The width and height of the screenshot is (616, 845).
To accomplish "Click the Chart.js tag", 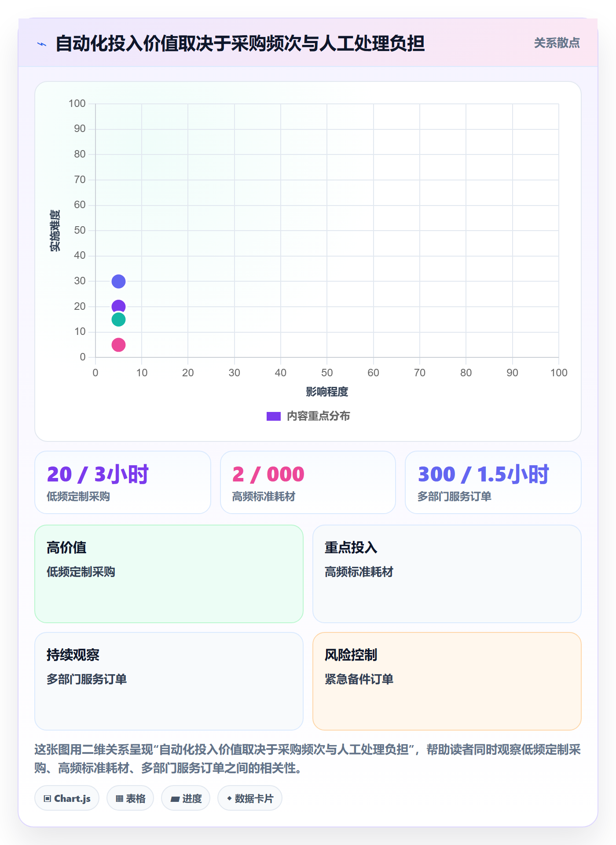I will click(x=67, y=798).
